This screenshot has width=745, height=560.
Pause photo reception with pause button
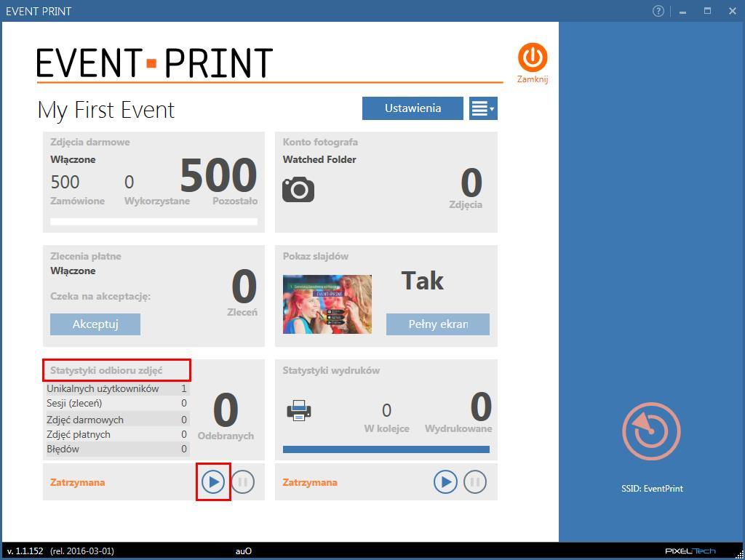[243, 482]
